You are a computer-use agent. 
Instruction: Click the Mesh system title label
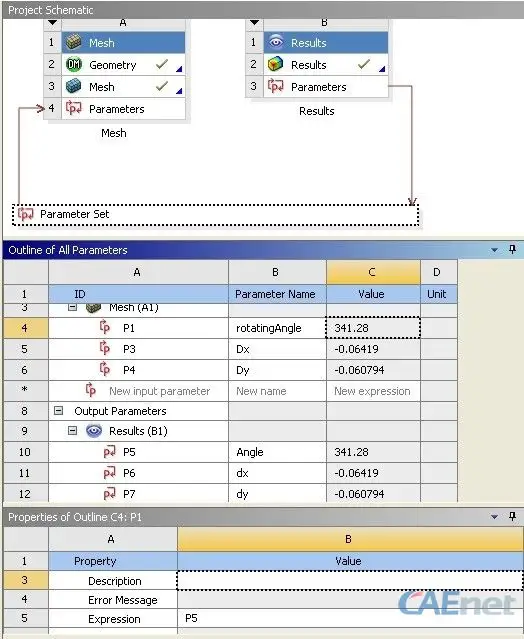tap(114, 133)
